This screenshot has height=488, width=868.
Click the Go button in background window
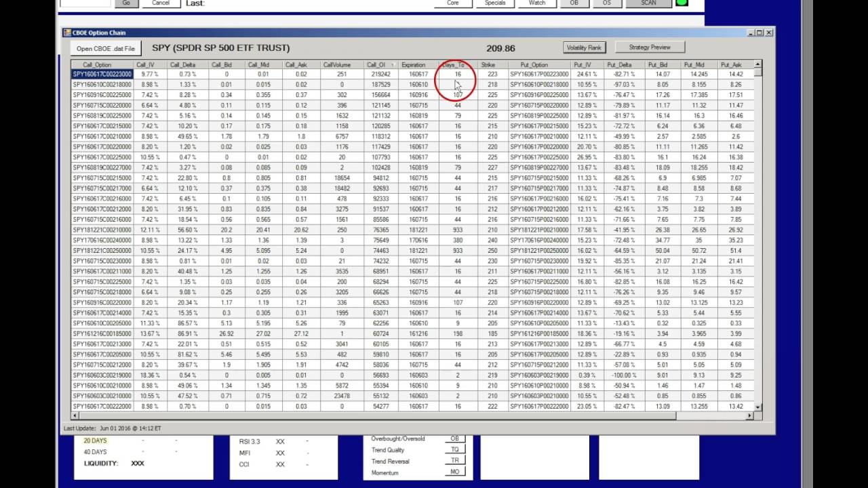click(126, 3)
